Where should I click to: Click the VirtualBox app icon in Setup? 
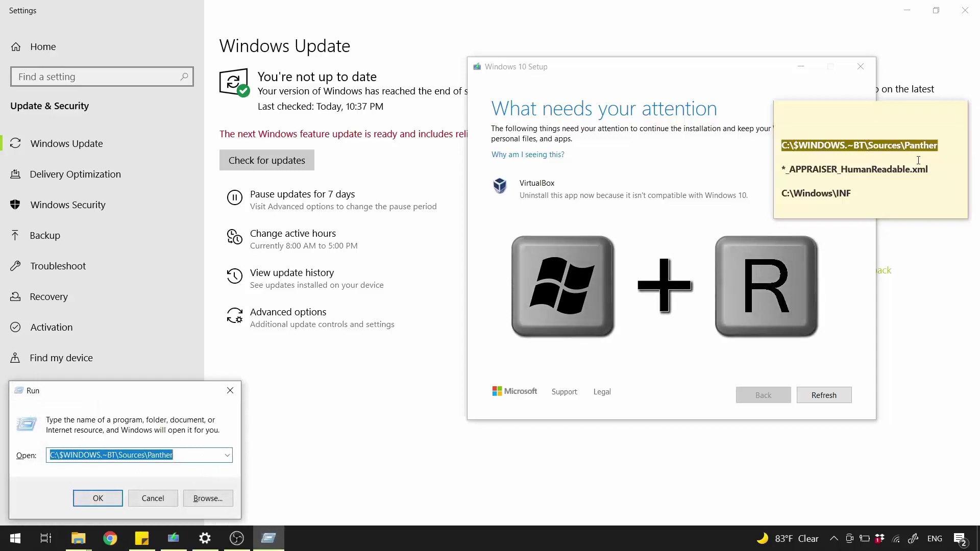tap(500, 186)
